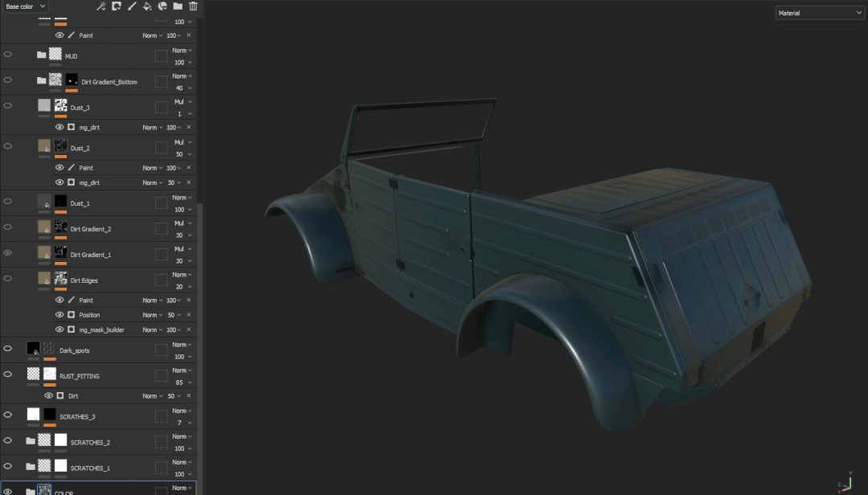This screenshot has height=495, width=868.
Task: Hide the RUST_PITTING layer
Action: point(8,374)
